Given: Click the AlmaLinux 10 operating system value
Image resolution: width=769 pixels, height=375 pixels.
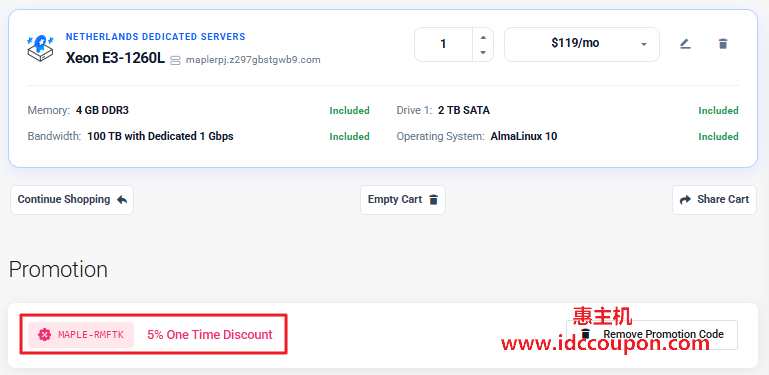Looking at the screenshot, I should 524,136.
